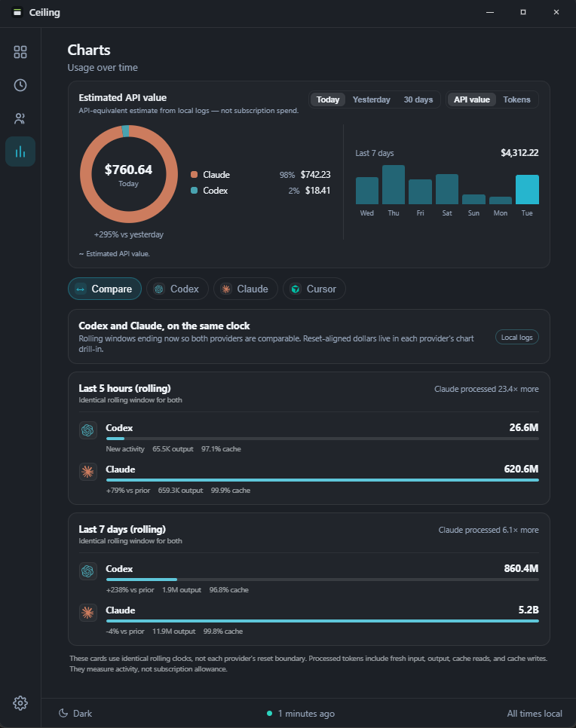576x728 pixels.
Task: Click the donut chart center $760.64
Action: (128, 170)
